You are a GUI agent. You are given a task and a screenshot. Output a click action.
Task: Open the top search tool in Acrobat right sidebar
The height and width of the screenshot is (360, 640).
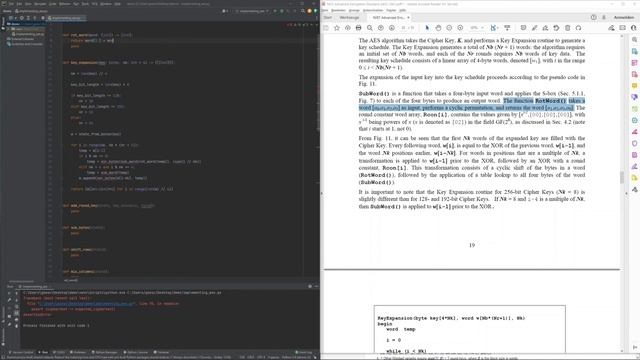pyautogui.click(x=634, y=40)
